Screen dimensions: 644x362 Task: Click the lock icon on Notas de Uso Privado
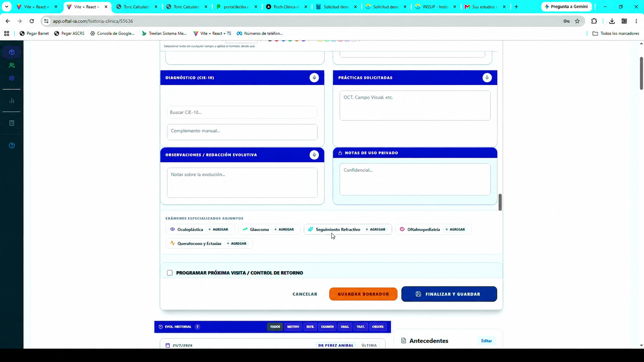tap(340, 153)
